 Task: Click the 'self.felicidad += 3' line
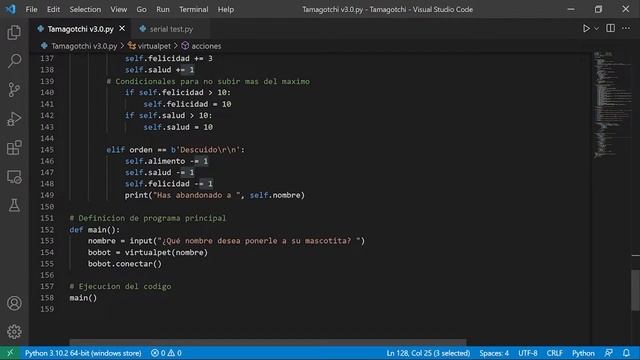coord(169,58)
